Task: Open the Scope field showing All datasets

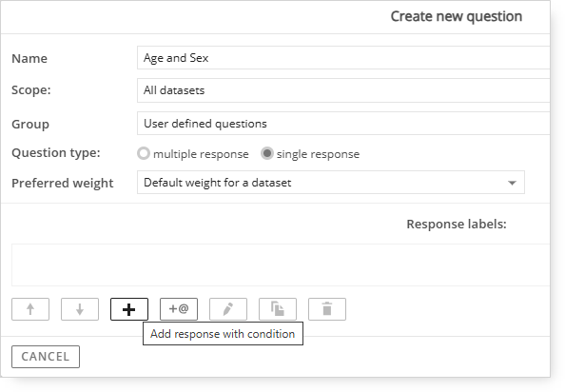Action: pos(343,90)
